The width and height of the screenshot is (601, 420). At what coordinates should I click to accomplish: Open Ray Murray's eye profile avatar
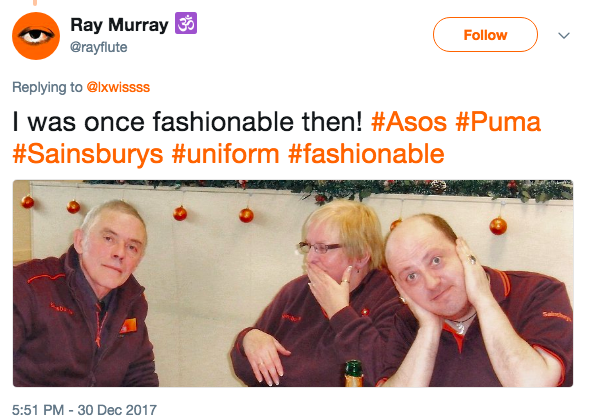pos(36,36)
